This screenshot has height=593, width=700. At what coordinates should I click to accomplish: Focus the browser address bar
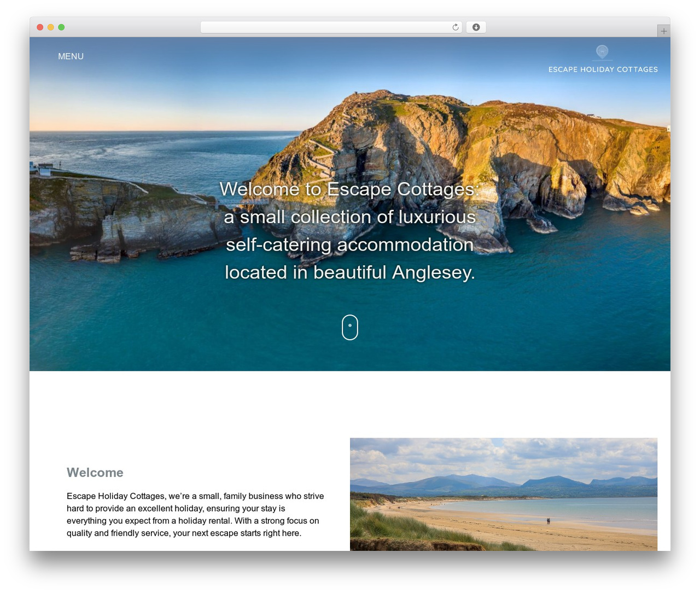[x=331, y=27]
